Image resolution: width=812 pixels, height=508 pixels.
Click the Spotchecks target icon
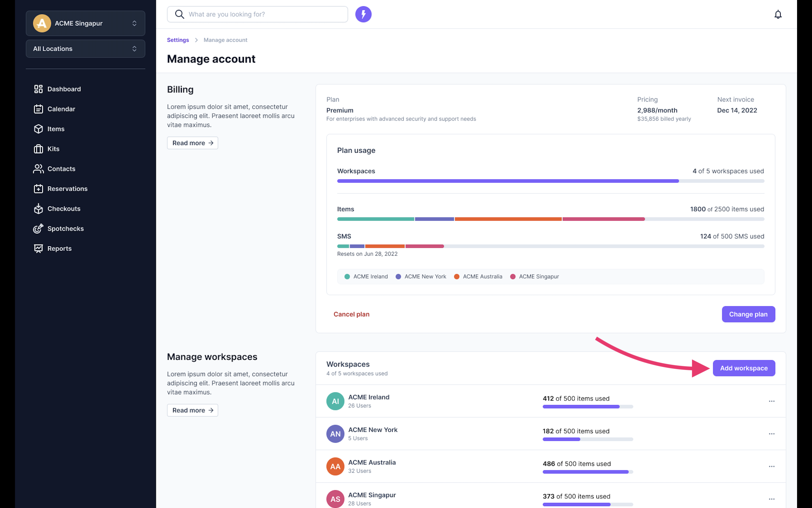pyautogui.click(x=38, y=229)
